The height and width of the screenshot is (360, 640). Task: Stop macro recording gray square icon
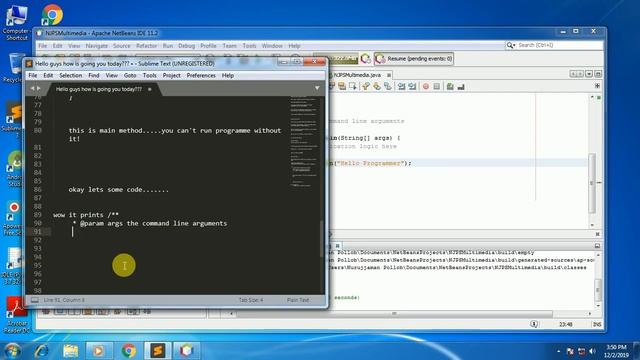[x=437, y=86]
